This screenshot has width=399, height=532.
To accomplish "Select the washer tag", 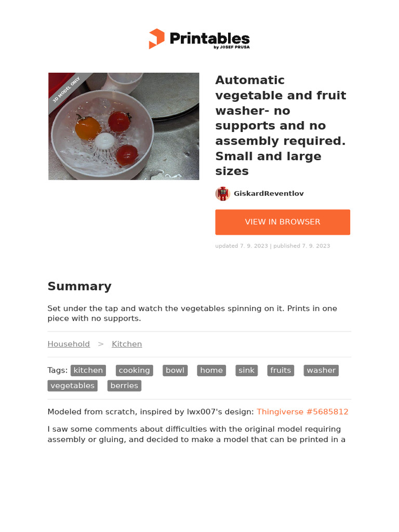I will point(321,370).
